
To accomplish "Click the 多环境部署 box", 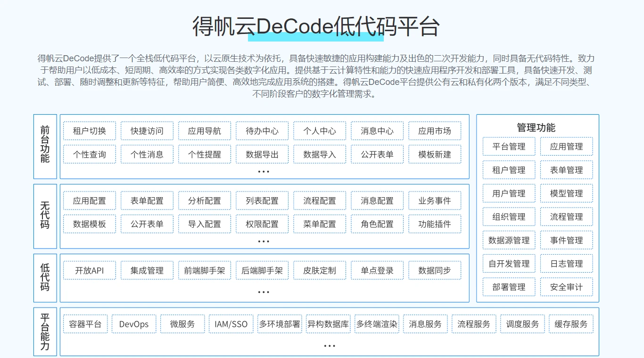I will (280, 325).
